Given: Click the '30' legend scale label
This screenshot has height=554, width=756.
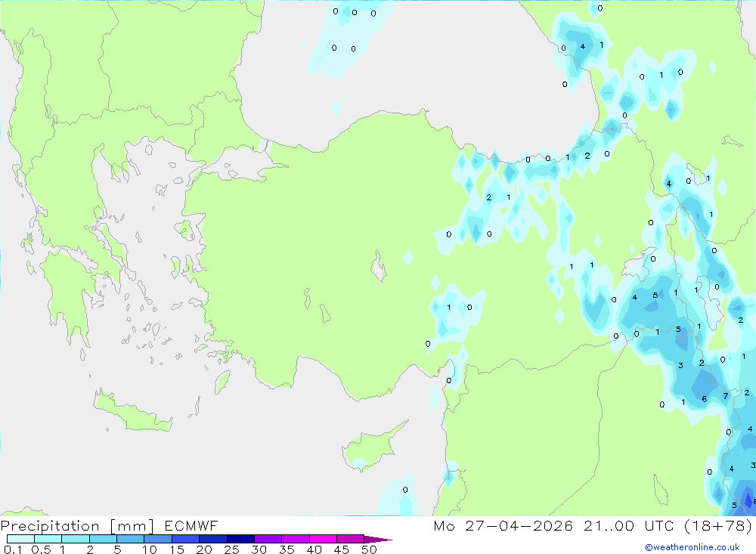Looking at the screenshot, I should [259, 549].
